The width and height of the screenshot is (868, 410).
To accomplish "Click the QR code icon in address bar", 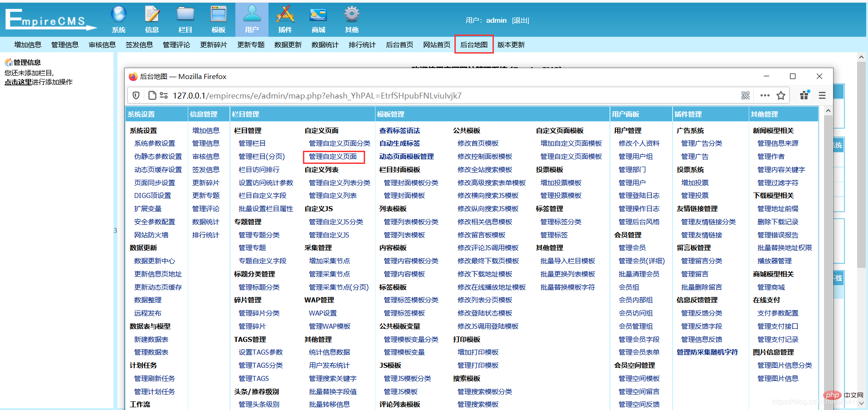I will coord(745,95).
